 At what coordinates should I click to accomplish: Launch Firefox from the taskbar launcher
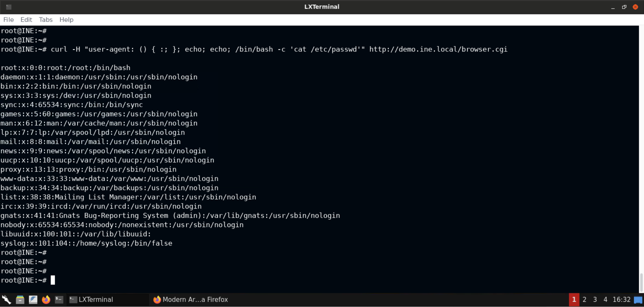pyautogui.click(x=46, y=300)
